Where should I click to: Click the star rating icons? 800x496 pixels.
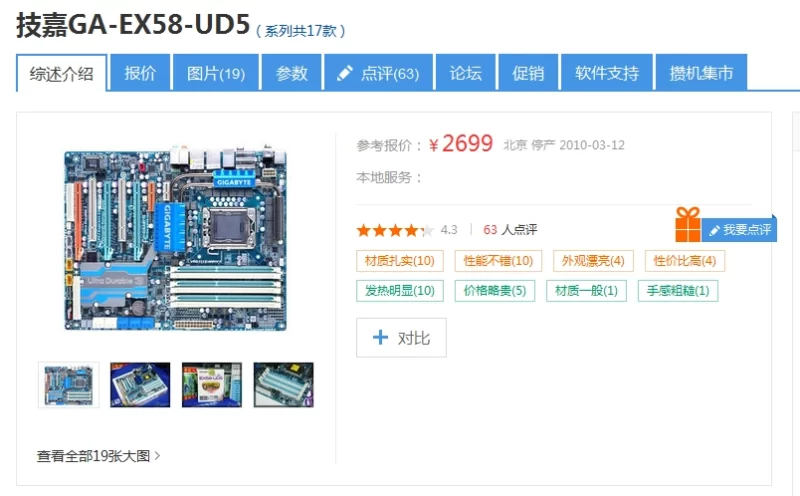point(394,231)
